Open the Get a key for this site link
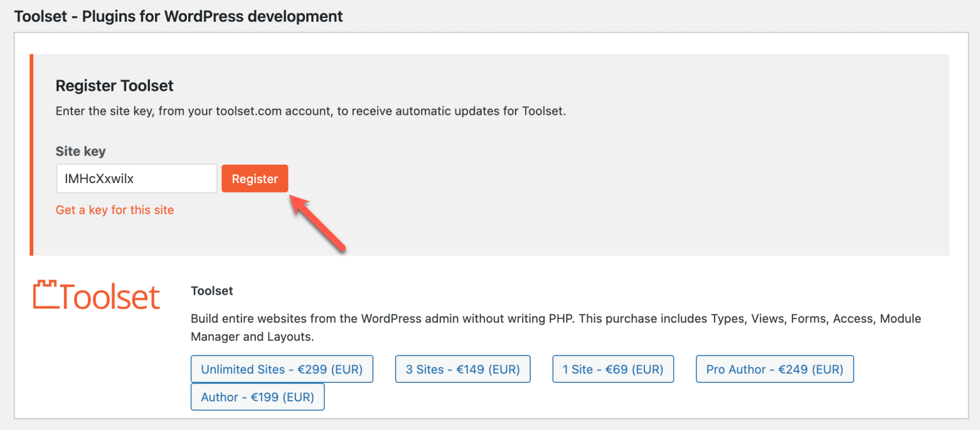This screenshot has width=980, height=430. pos(115,209)
